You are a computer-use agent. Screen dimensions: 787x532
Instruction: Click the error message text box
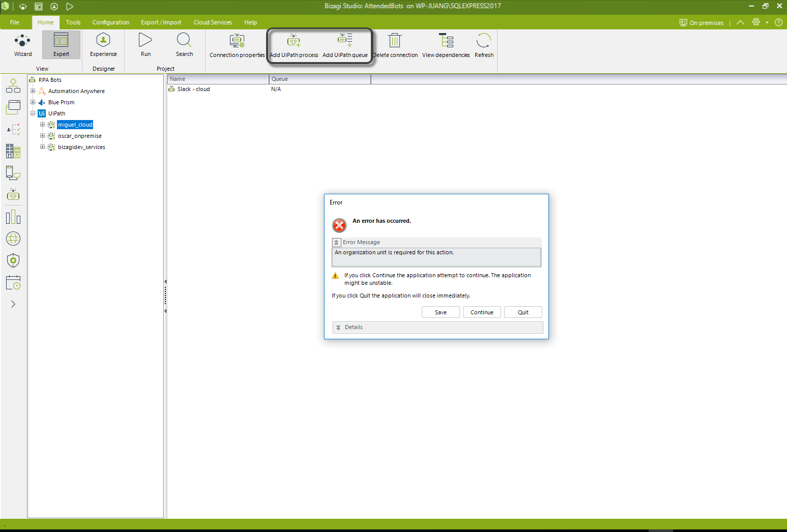(x=436, y=257)
